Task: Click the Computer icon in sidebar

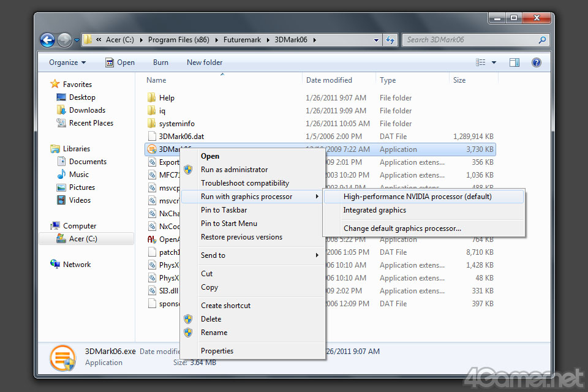Action: [55, 225]
